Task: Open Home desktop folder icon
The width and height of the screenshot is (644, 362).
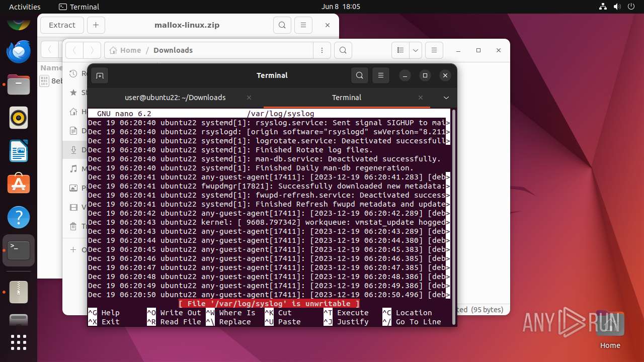Action: [610, 330]
